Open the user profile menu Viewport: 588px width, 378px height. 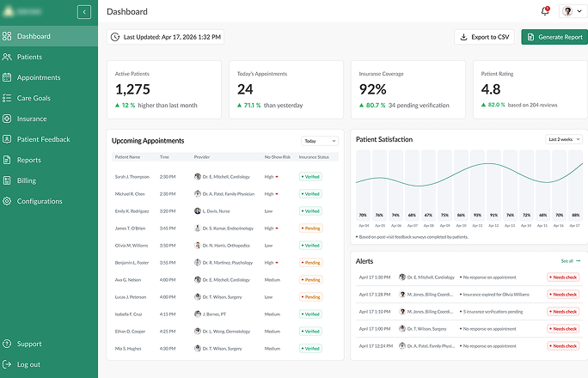click(573, 11)
